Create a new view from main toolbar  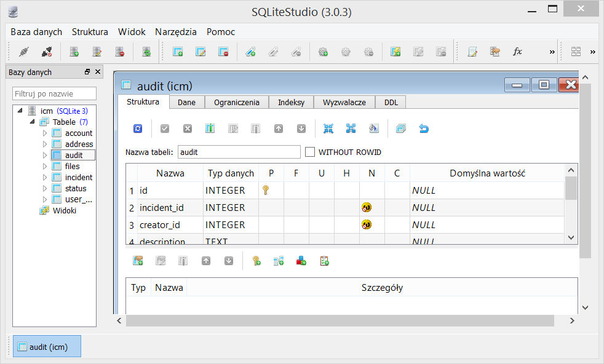click(395, 52)
